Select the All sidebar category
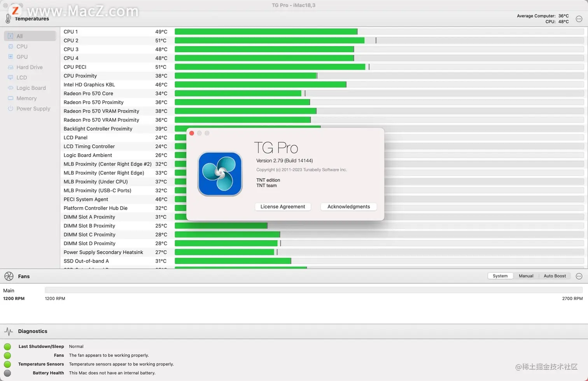 30,36
